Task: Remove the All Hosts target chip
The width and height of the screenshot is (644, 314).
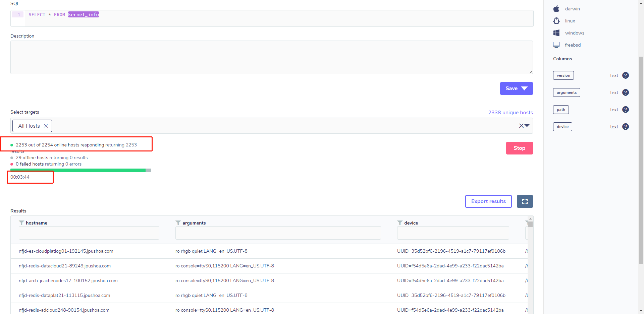Action: pyautogui.click(x=46, y=126)
